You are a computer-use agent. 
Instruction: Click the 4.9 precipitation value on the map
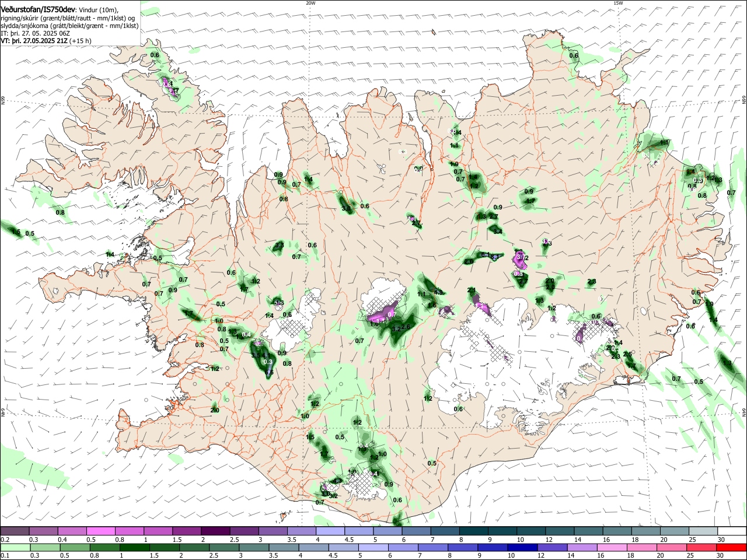point(438,293)
